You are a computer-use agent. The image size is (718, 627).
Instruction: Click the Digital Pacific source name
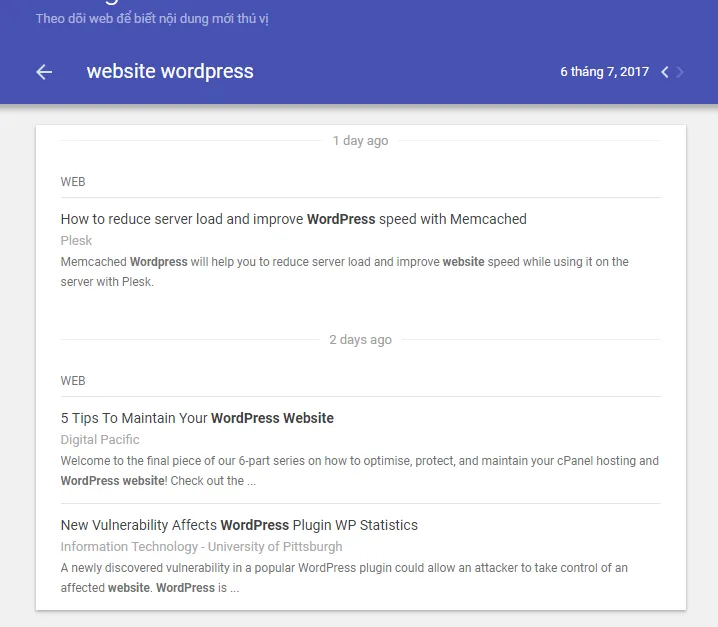point(100,439)
